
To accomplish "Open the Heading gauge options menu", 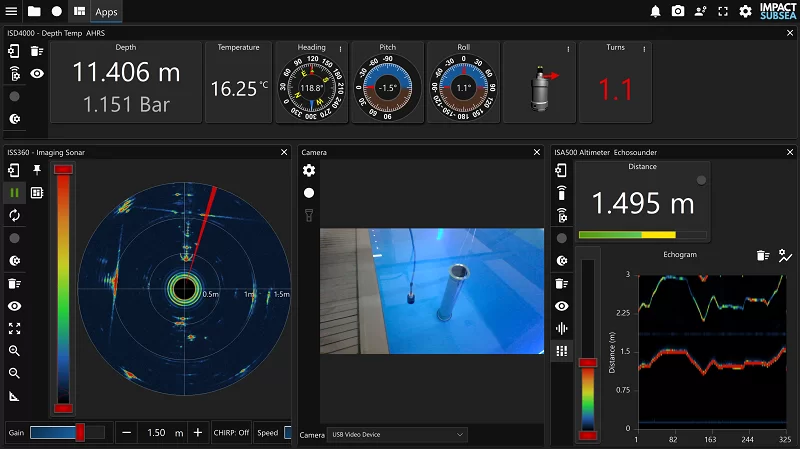I will [x=340, y=49].
